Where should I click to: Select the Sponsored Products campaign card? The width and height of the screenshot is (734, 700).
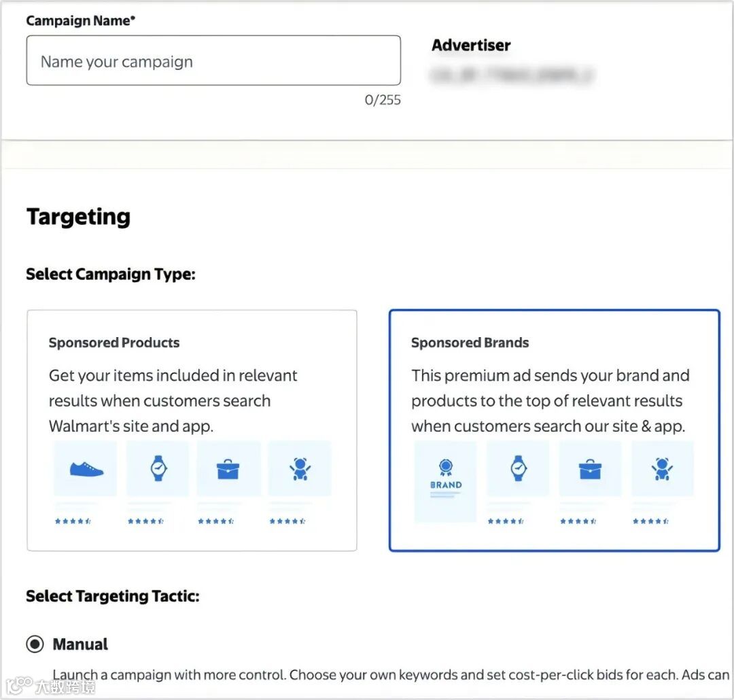[192, 430]
